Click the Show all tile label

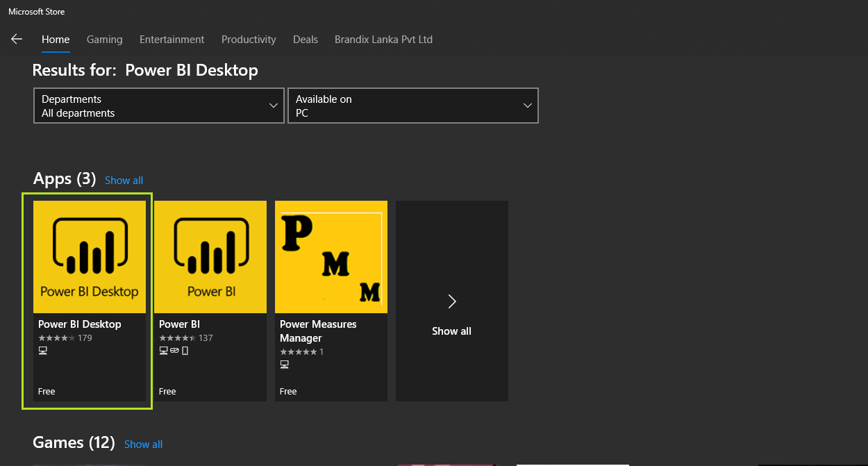pos(452,331)
